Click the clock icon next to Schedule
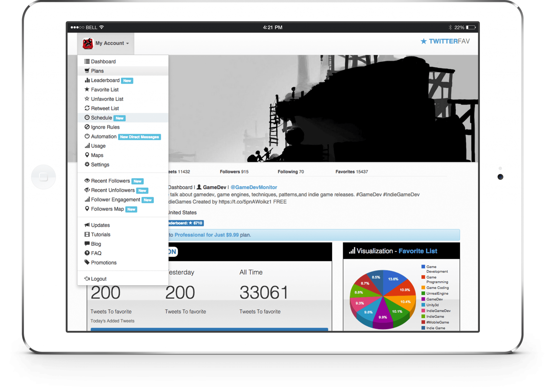The width and height of the screenshot is (549, 392). pos(87,118)
